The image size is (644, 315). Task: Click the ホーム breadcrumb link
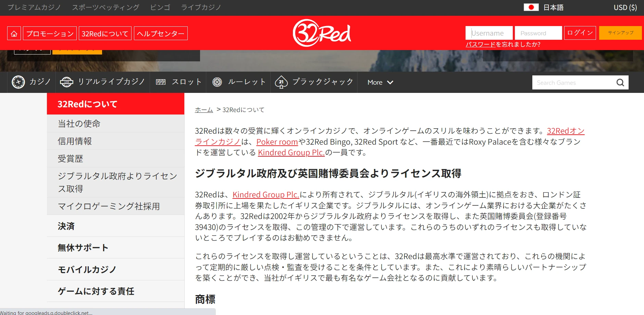coord(204,110)
